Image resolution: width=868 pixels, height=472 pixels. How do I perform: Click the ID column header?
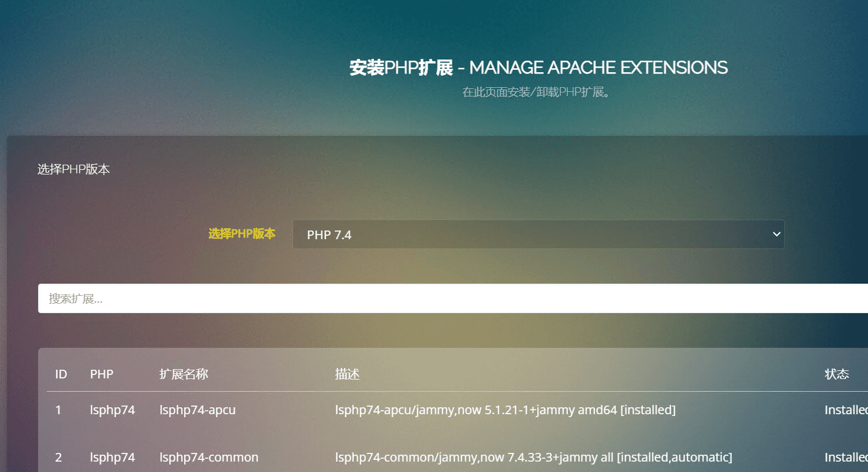click(x=61, y=374)
